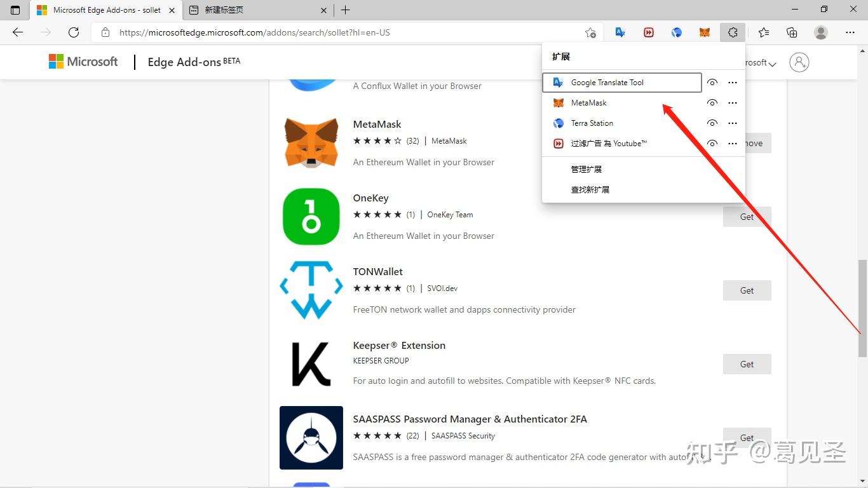This screenshot has height=488, width=868.
Task: Open TONWallet listing title
Action: click(378, 272)
